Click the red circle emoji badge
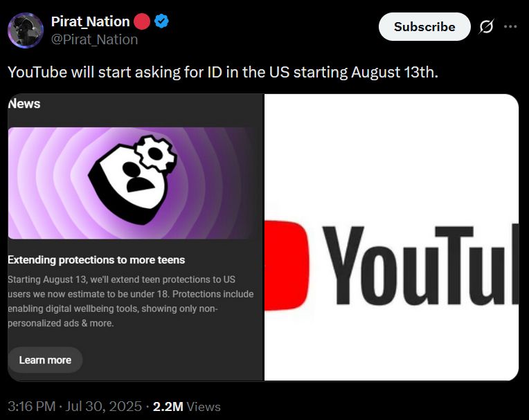 [142, 21]
